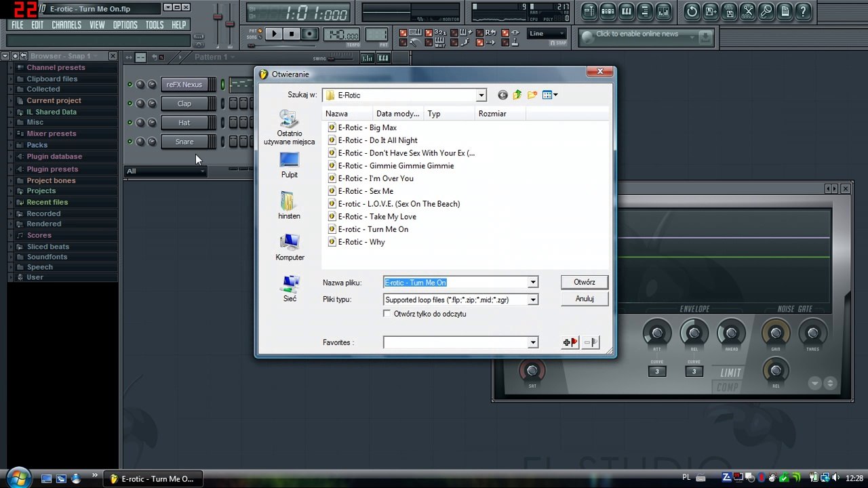
Task: Open the Line snap selector dropdown
Action: pos(547,33)
